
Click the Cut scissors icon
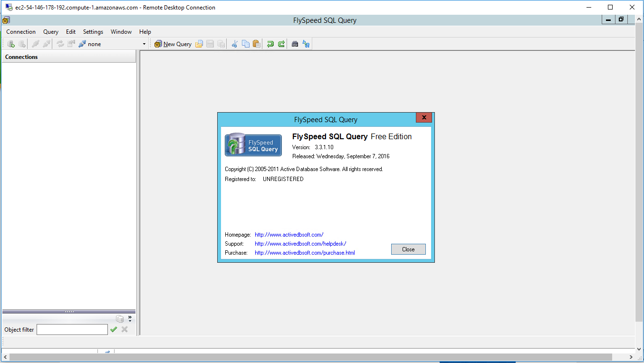tap(234, 44)
